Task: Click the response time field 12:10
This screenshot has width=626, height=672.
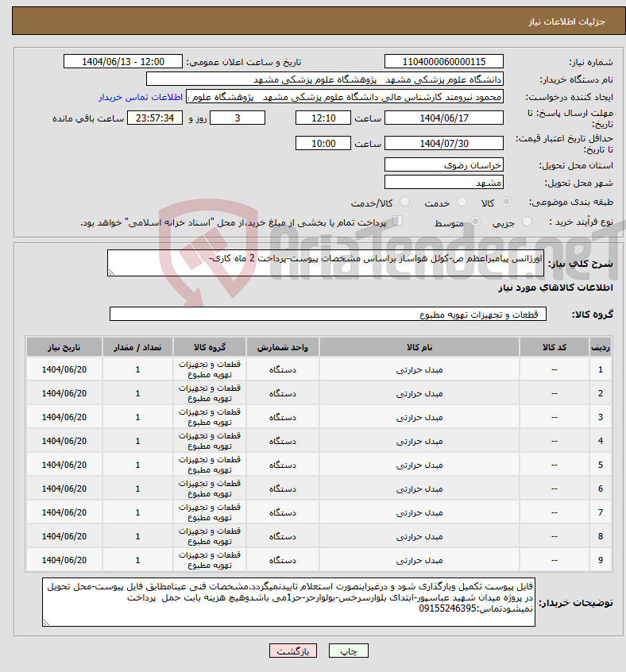Action: pos(323,118)
